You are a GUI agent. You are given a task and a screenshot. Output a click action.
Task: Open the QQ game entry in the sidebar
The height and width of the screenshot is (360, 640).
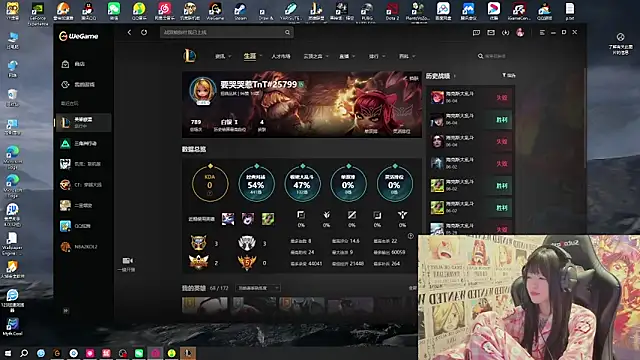click(x=83, y=226)
